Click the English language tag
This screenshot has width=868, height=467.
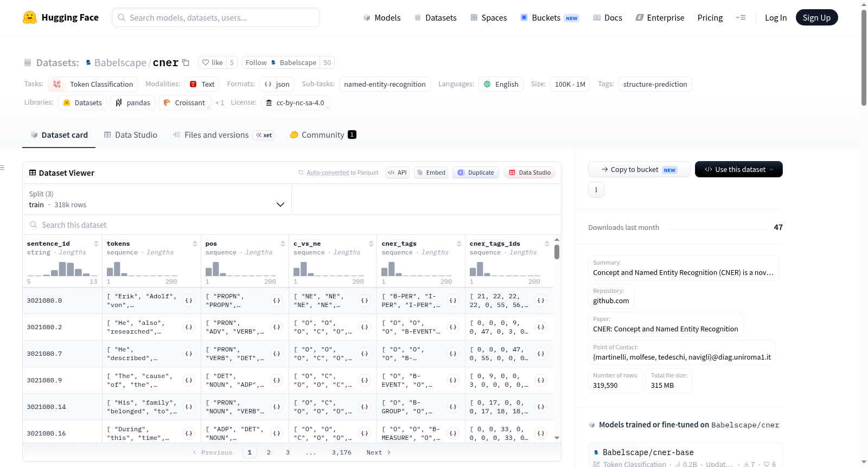[501, 84]
